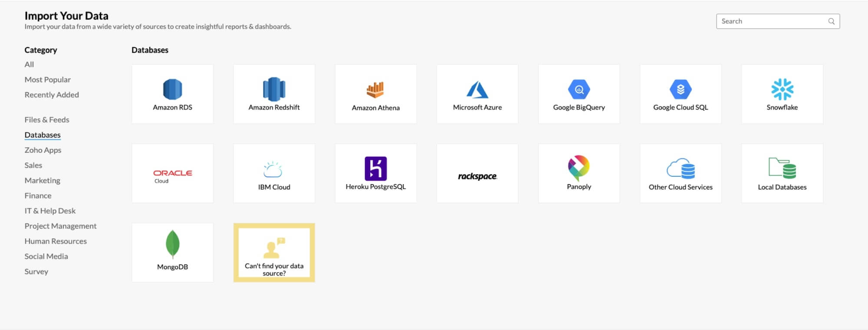Viewport: 868px width, 330px height.
Task: Pick the IBM Cloud connector
Action: pos(274,173)
